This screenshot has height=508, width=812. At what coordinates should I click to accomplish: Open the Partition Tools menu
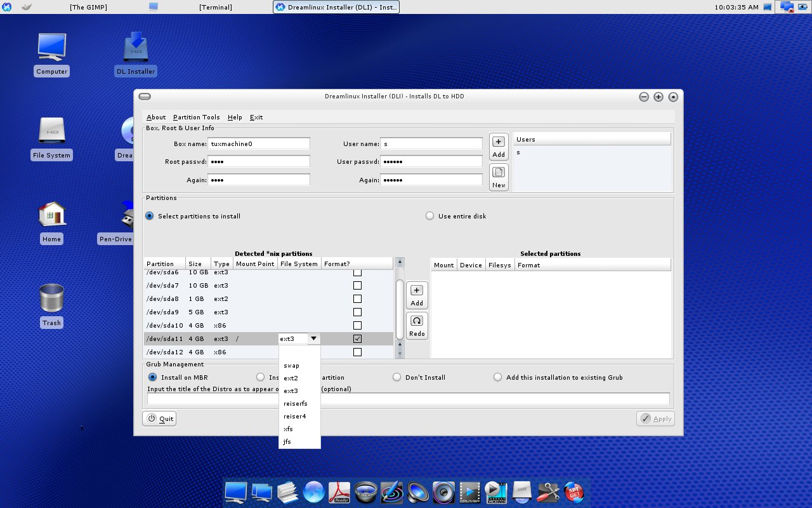(x=197, y=117)
